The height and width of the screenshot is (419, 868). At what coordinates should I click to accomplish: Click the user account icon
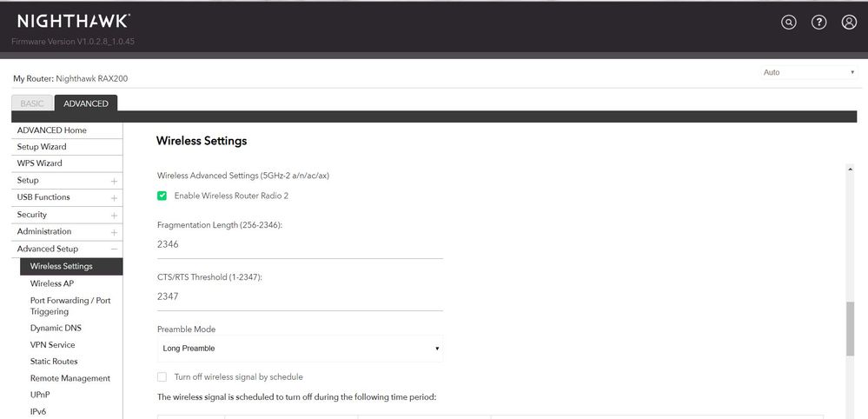[849, 23]
